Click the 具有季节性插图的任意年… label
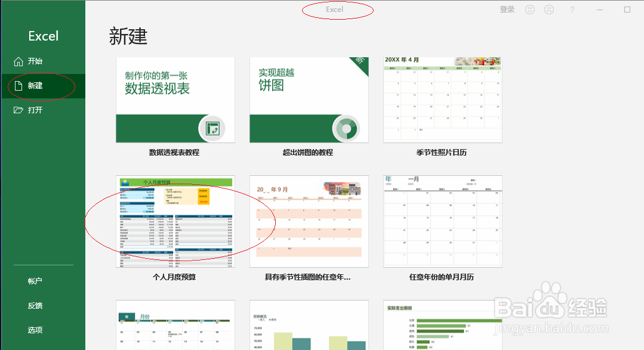 (307, 277)
